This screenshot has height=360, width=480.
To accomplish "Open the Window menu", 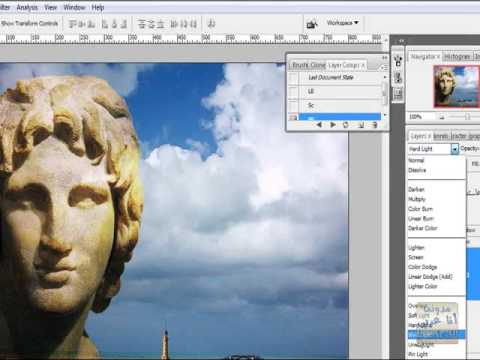I will [x=74, y=7].
